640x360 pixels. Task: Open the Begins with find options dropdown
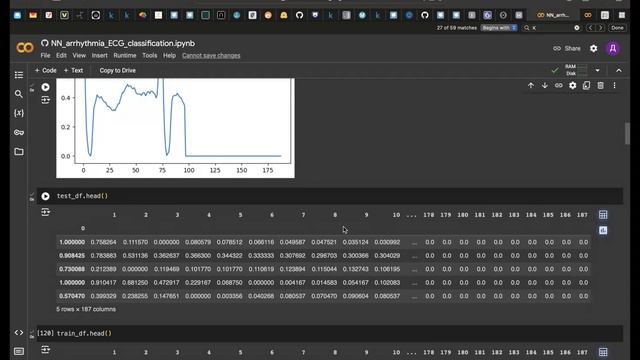(499, 28)
